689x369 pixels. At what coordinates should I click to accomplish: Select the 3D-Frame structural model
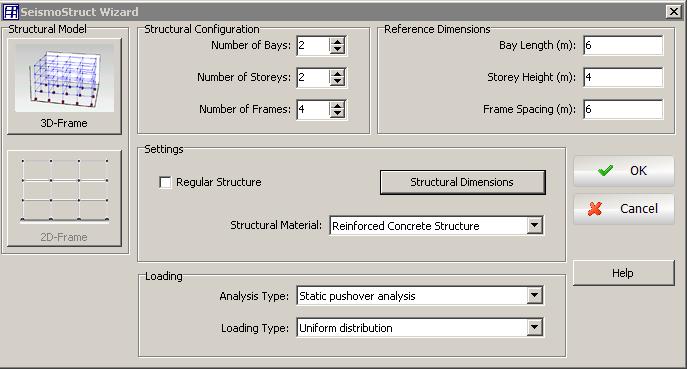click(64, 86)
